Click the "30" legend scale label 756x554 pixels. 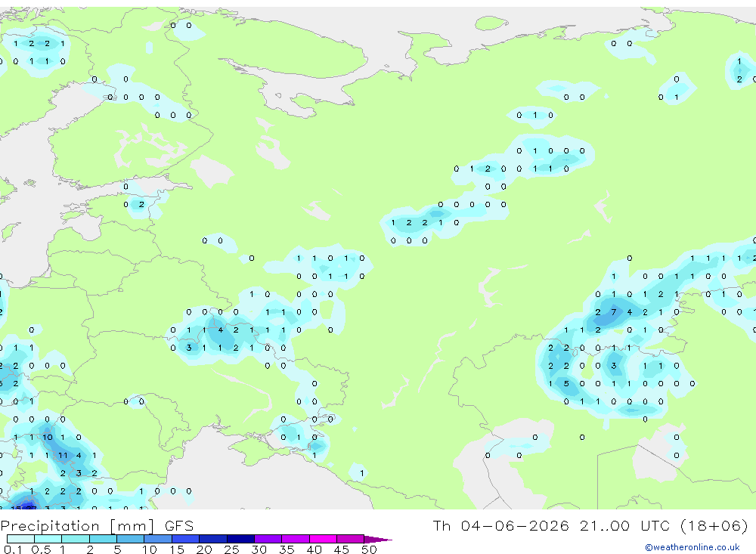point(259,549)
